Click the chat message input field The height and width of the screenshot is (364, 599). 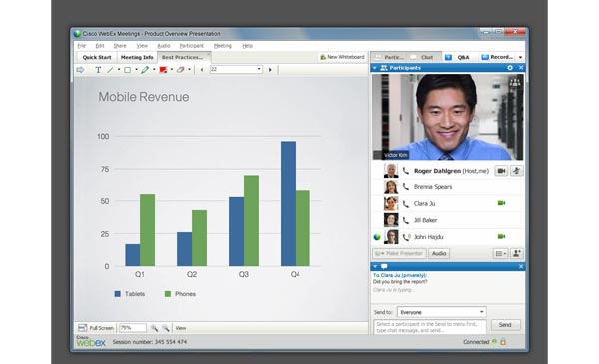click(430, 327)
